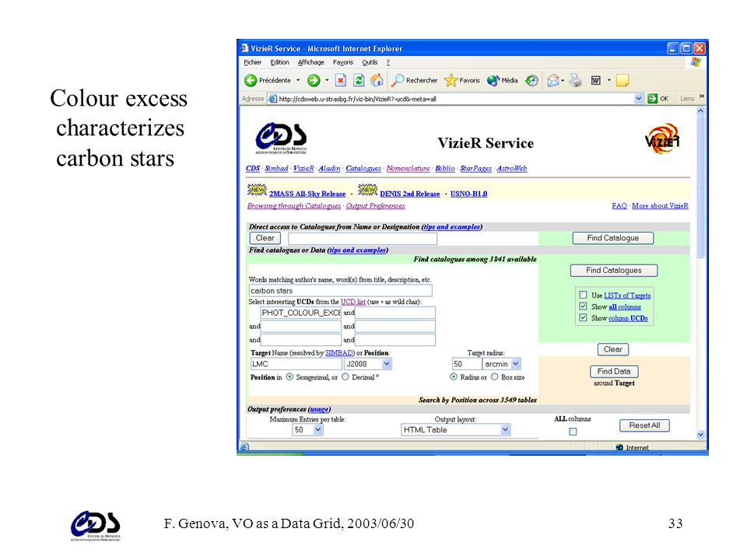Tick Use LISTs of Targets checkbox

(583, 295)
